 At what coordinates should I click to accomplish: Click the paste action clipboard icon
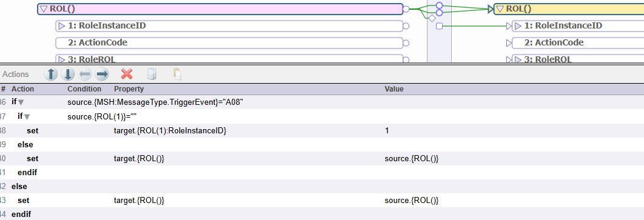177,75
